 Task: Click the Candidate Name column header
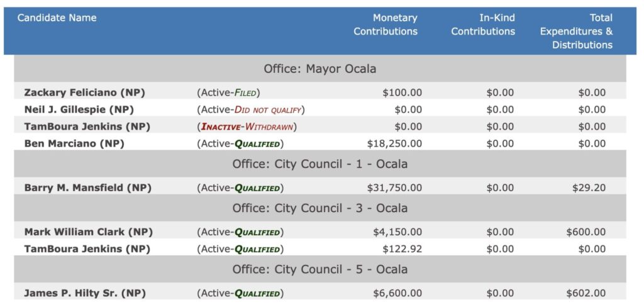pos(57,18)
